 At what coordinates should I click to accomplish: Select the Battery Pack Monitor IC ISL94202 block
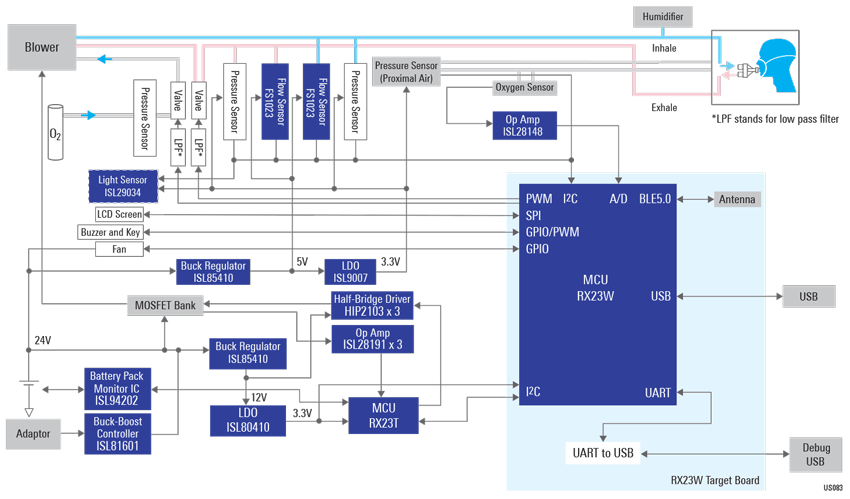(117, 388)
